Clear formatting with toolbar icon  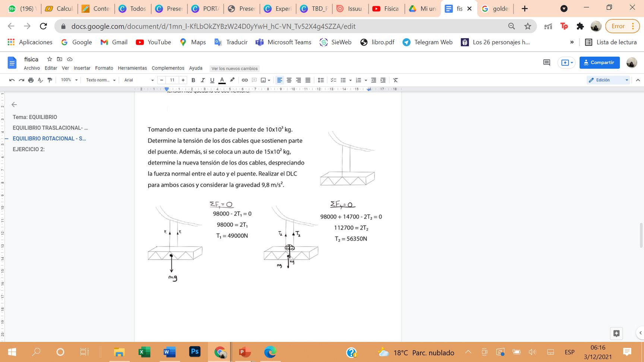[x=395, y=80]
